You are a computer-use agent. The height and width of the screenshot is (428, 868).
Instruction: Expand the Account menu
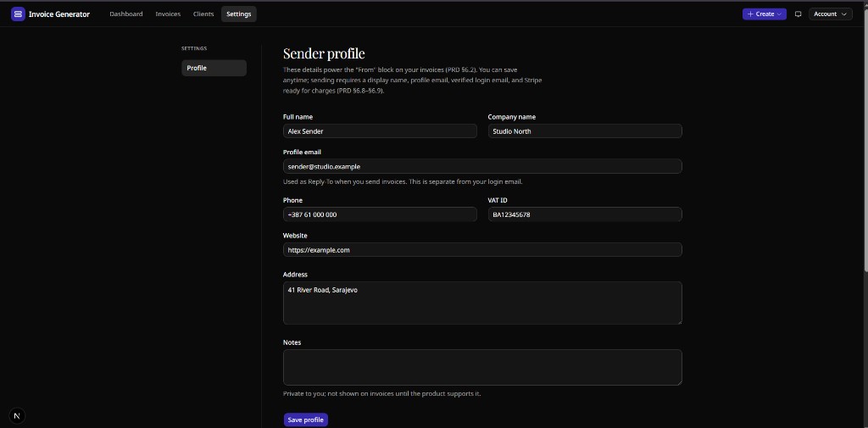click(x=831, y=14)
